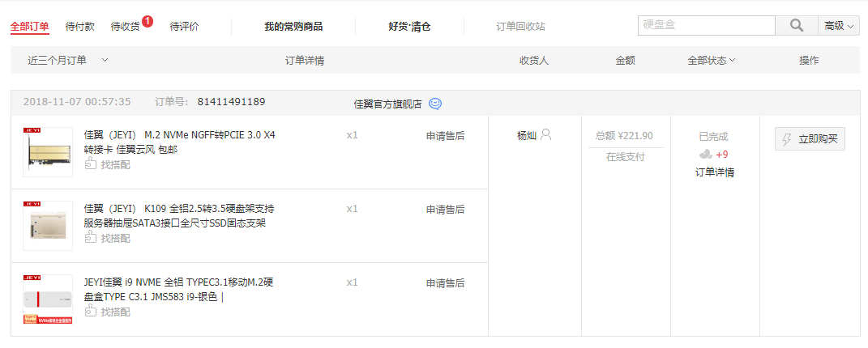Viewport: 868px width, 348px height.
Task: Open the 订单回收站 link
Action: pyautogui.click(x=520, y=27)
